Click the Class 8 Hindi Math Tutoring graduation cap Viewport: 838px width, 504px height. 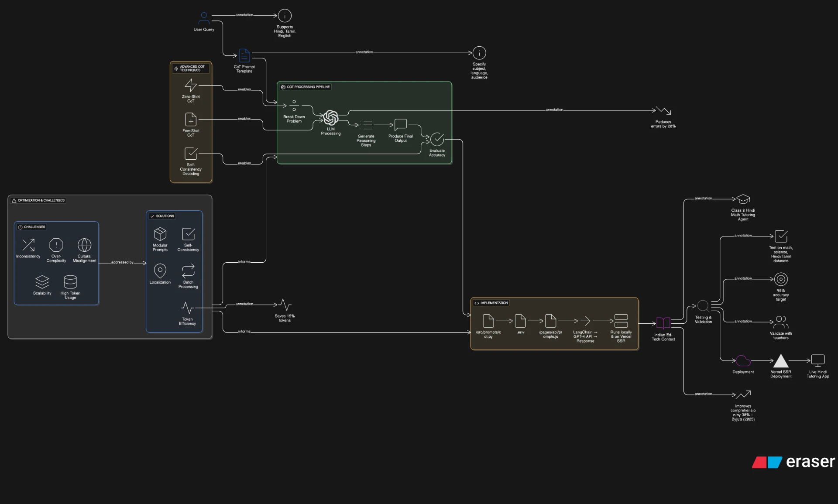click(743, 199)
